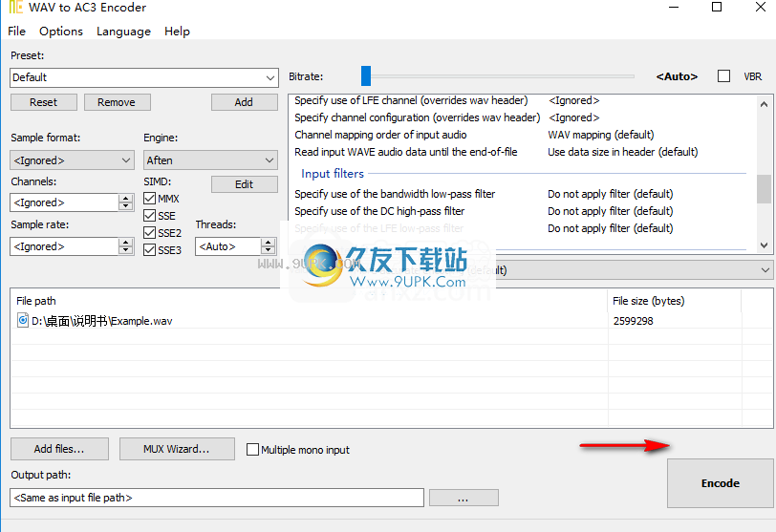Decrease Threads with the down spinner
Screen dimensions: 776x532
(x=269, y=250)
